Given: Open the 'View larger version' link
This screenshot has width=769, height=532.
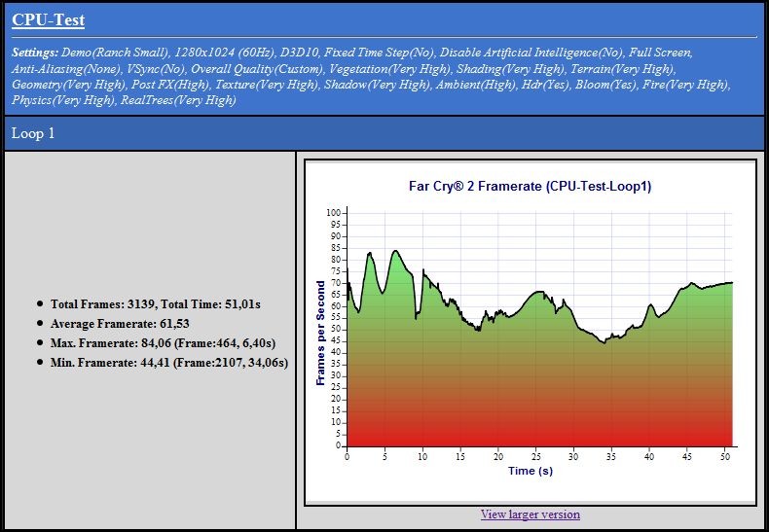Looking at the screenshot, I should tap(531, 514).
